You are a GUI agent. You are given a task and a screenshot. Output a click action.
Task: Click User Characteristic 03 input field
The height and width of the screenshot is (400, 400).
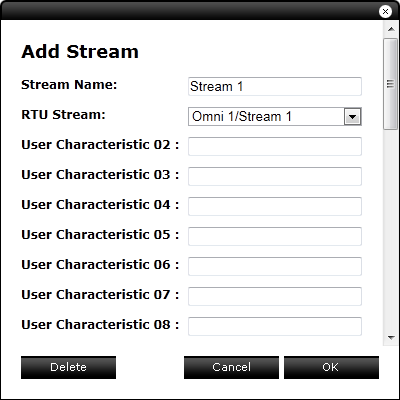[x=275, y=176]
